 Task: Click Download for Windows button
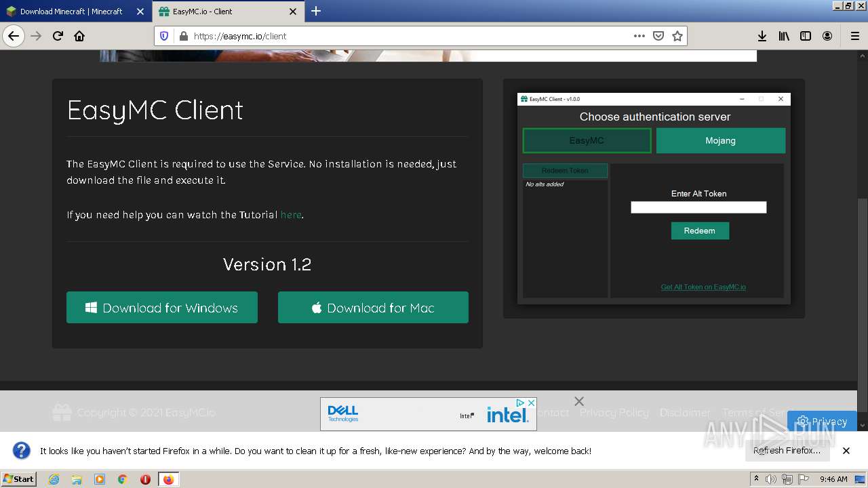click(162, 308)
